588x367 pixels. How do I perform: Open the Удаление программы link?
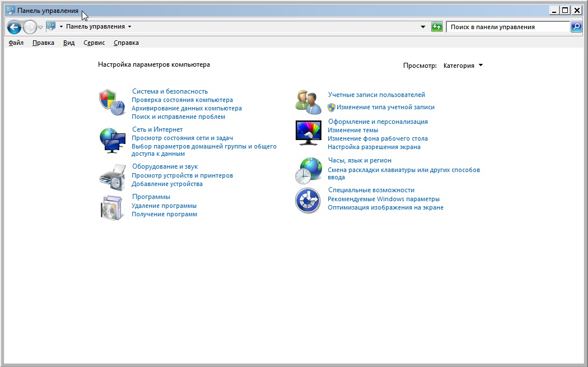coord(164,206)
